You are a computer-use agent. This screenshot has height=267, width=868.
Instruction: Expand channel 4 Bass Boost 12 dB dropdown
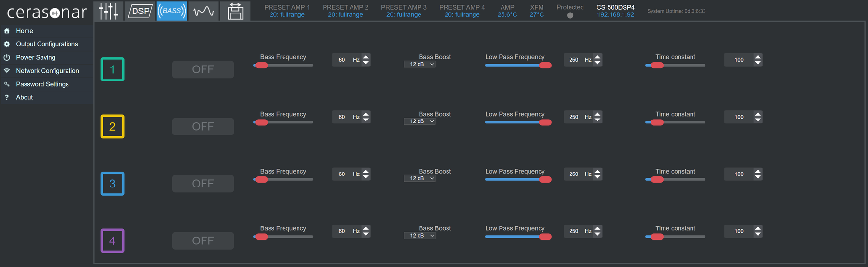coord(420,236)
